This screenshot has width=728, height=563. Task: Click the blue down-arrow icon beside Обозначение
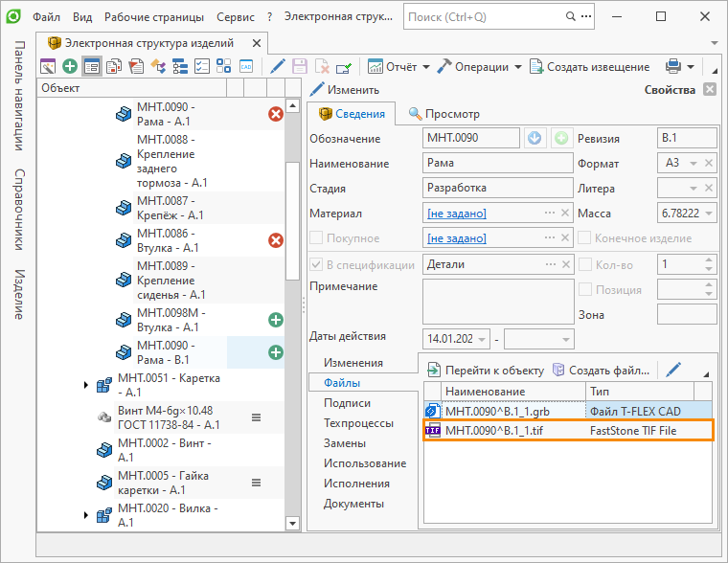point(535,138)
